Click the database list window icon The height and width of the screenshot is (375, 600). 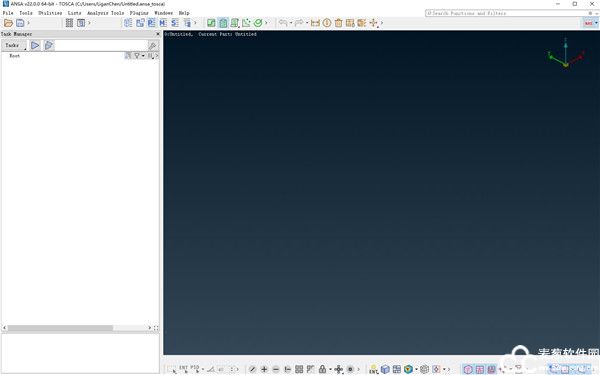[81, 23]
